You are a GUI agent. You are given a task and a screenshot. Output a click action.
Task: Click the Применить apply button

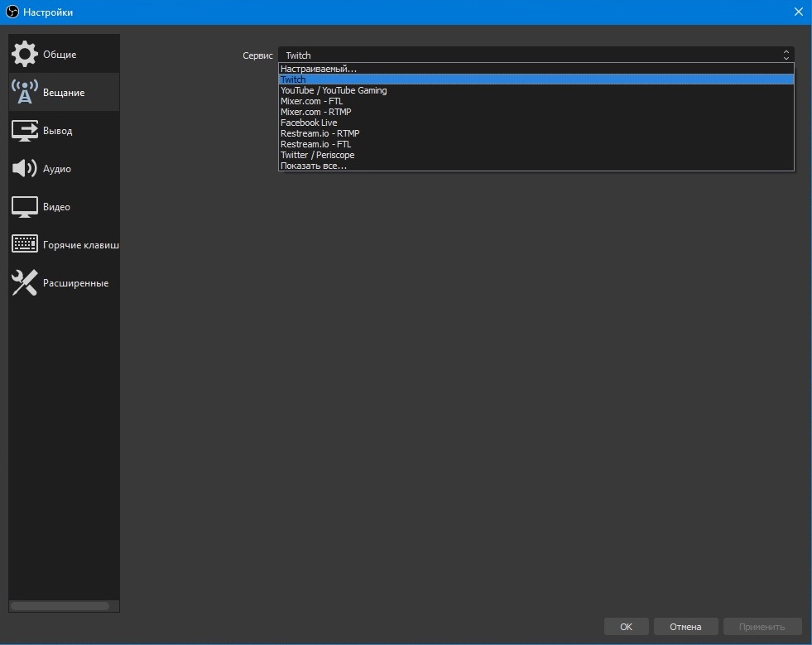point(762,626)
